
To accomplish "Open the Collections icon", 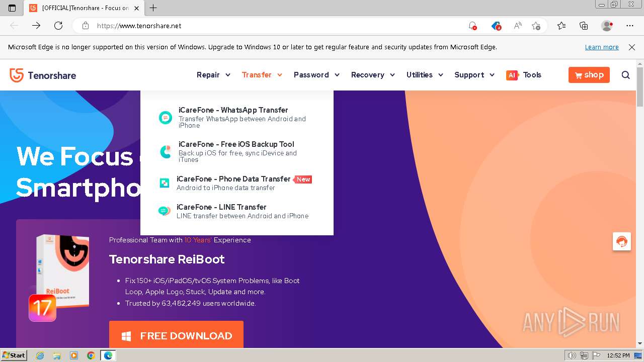I will pyautogui.click(x=584, y=26).
